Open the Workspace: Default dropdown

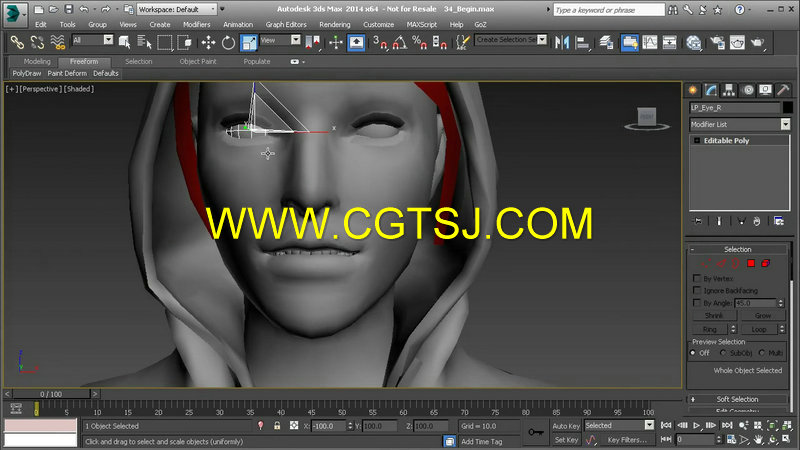[x=178, y=9]
